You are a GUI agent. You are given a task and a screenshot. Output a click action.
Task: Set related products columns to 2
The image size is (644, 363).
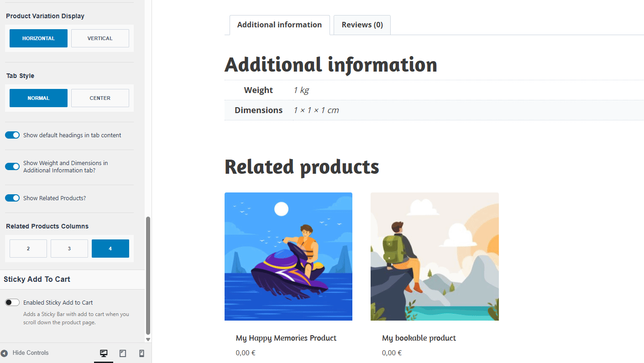pos(28,249)
